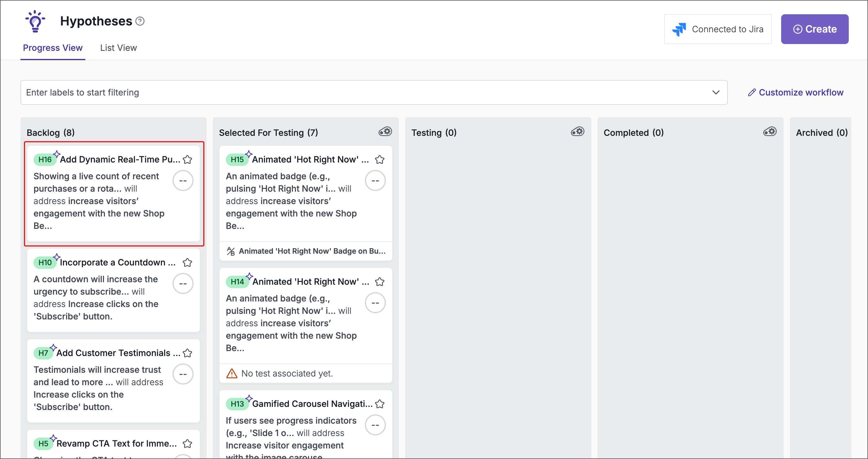Click the AI sparkle icon on the H13 badge
This screenshot has height=459, width=868.
point(249,399)
